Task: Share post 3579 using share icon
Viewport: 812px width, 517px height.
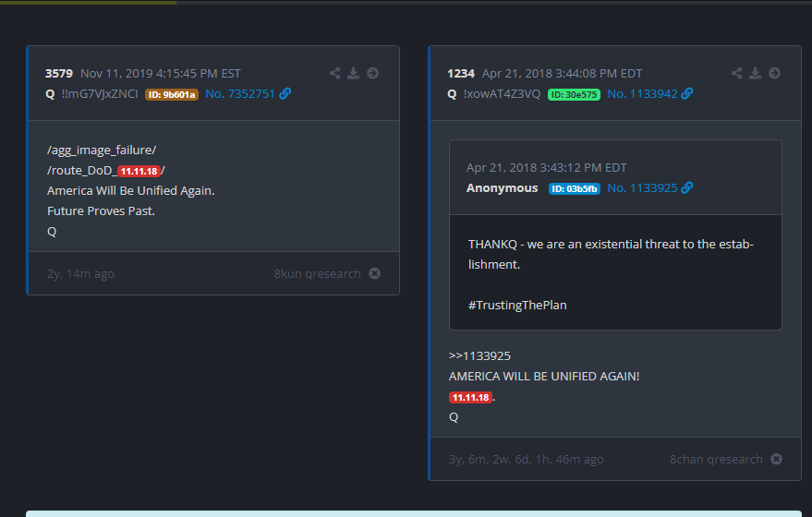Action: tap(335, 73)
